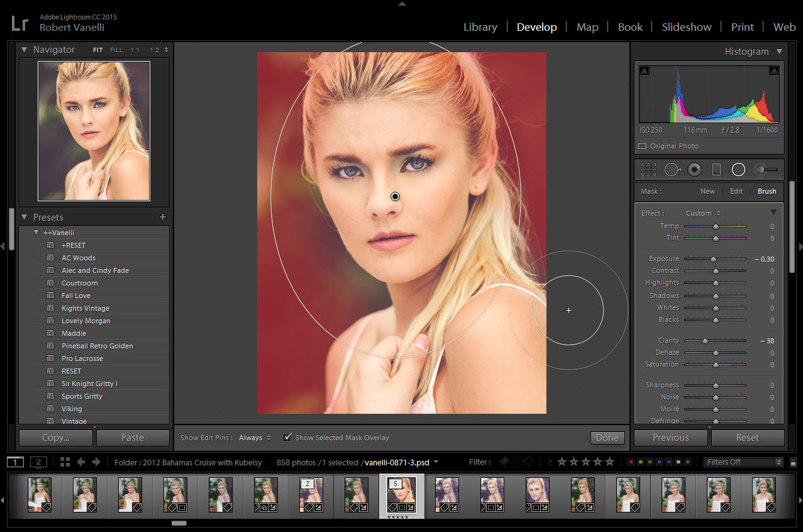Click the Done button
Image resolution: width=803 pixels, height=532 pixels.
pyautogui.click(x=607, y=438)
